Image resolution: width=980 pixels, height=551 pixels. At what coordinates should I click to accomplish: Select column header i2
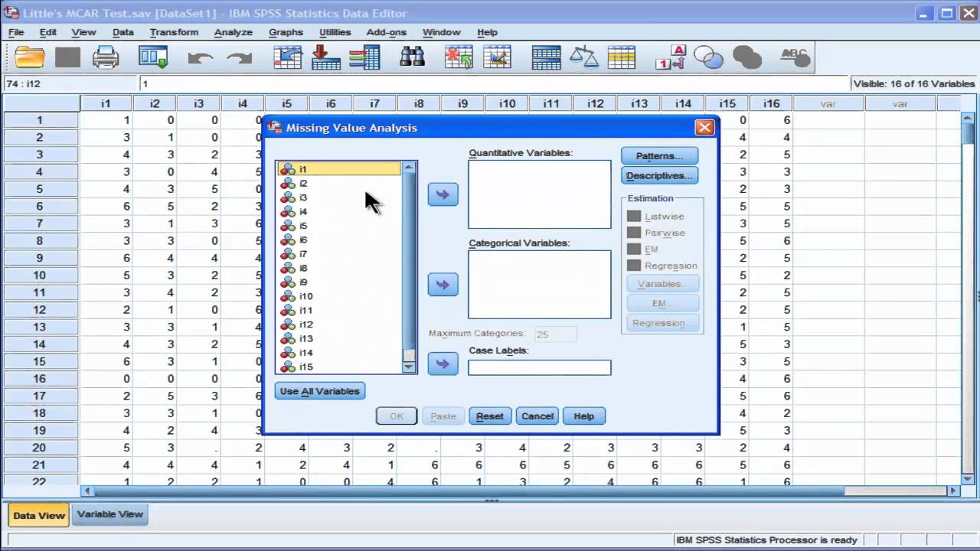pyautogui.click(x=155, y=103)
